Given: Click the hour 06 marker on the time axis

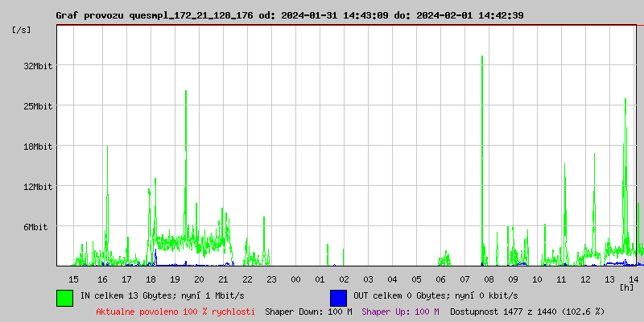Looking at the screenshot, I should coord(440,279).
